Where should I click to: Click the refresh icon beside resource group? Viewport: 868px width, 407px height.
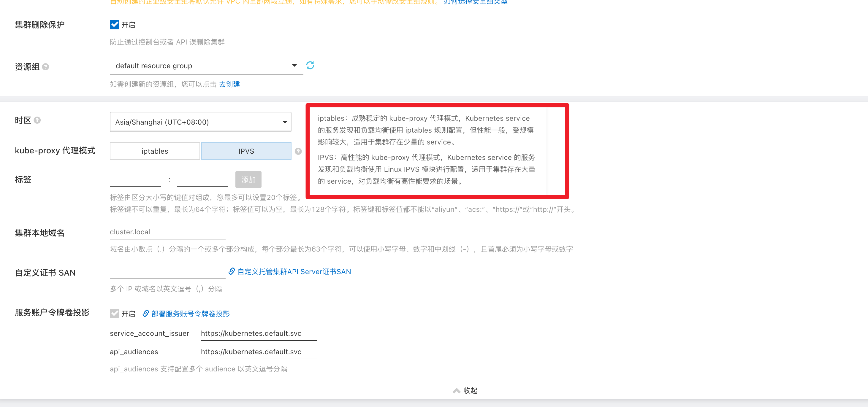[x=310, y=65]
